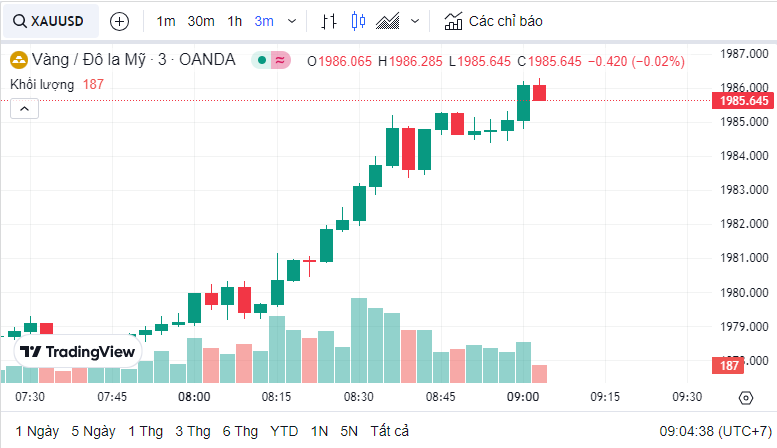Expand the chart style dropdown arrow
This screenshot has width=777, height=448.
415,21
